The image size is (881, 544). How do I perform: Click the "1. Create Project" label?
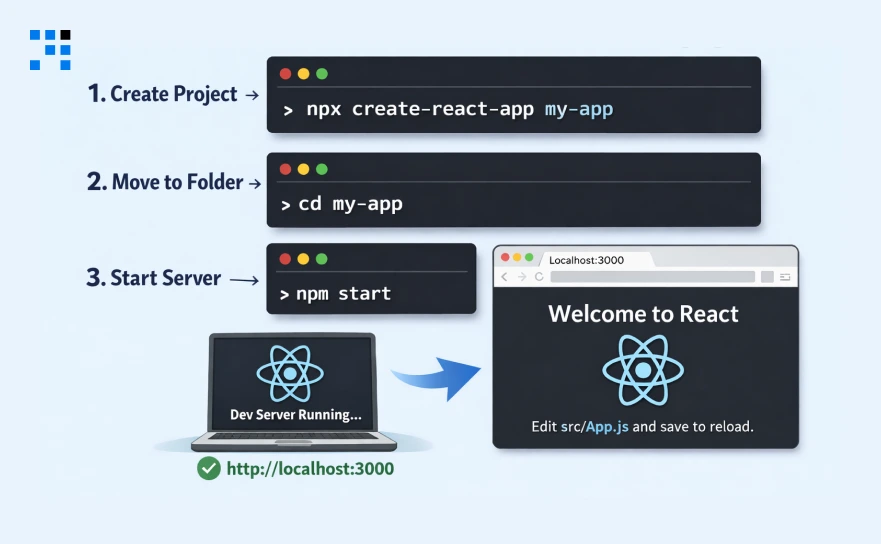[x=162, y=94]
